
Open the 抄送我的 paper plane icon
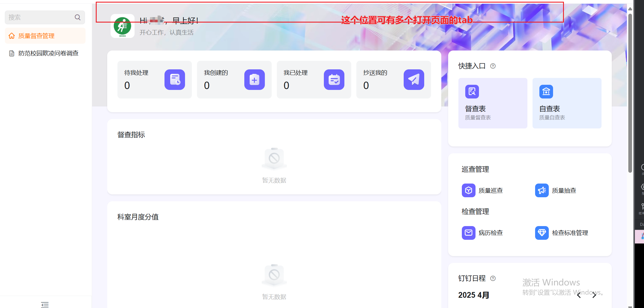tap(414, 80)
